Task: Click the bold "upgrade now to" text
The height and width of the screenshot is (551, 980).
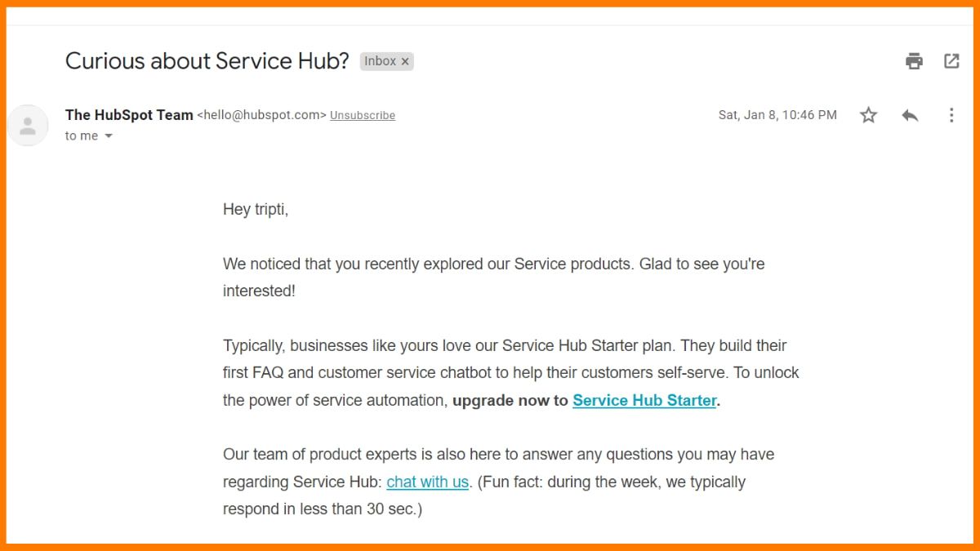Action: click(510, 400)
